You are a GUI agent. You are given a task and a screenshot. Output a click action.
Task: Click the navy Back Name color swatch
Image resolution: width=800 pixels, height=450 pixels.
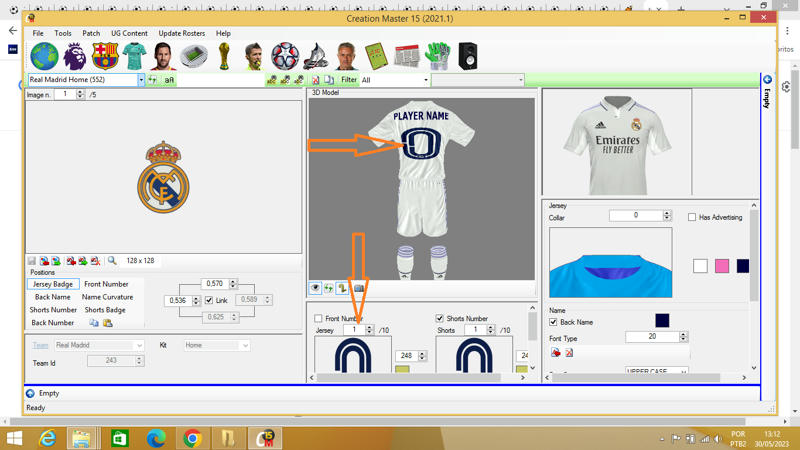click(662, 320)
